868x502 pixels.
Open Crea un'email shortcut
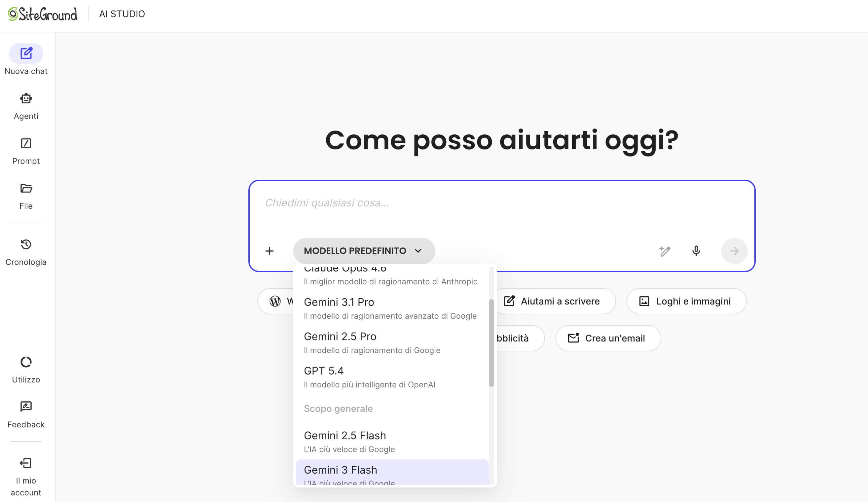click(608, 338)
